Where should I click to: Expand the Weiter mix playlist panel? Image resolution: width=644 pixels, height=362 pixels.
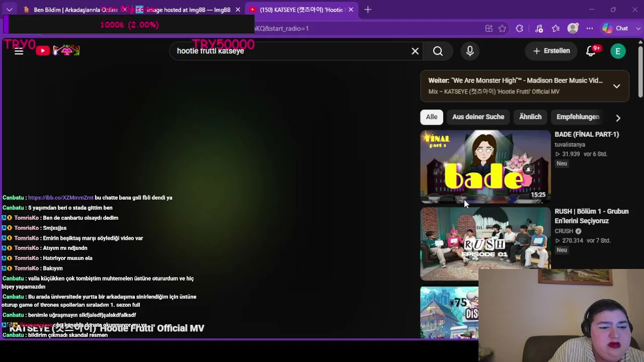pyautogui.click(x=616, y=86)
